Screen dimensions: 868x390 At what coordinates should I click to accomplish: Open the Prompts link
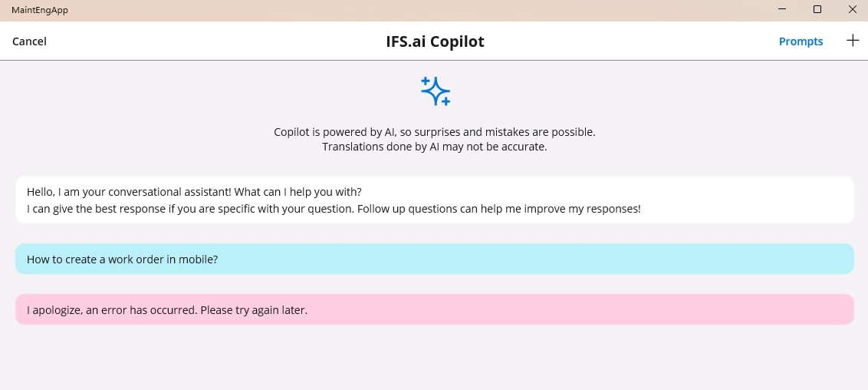coord(801,41)
